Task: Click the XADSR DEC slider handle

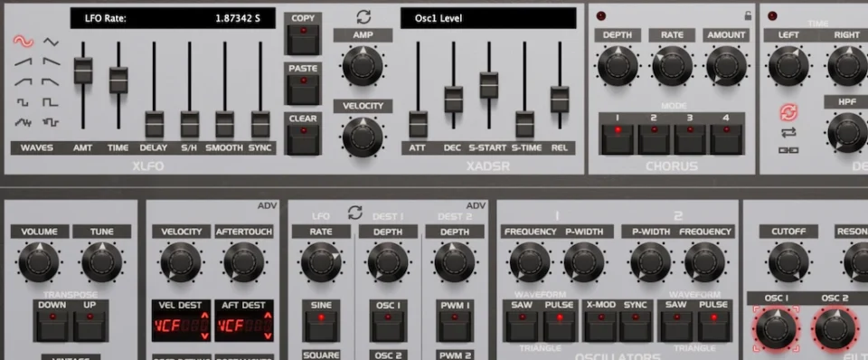Action: [x=453, y=99]
